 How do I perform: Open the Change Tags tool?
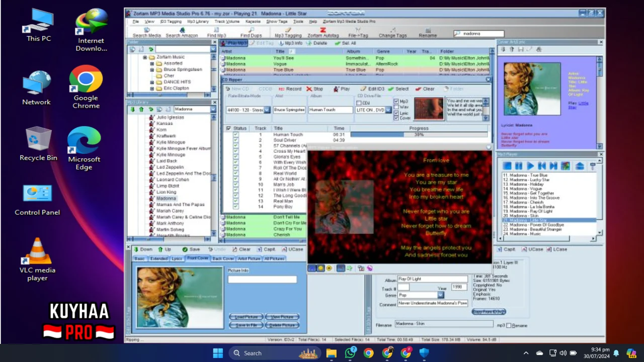click(x=392, y=33)
